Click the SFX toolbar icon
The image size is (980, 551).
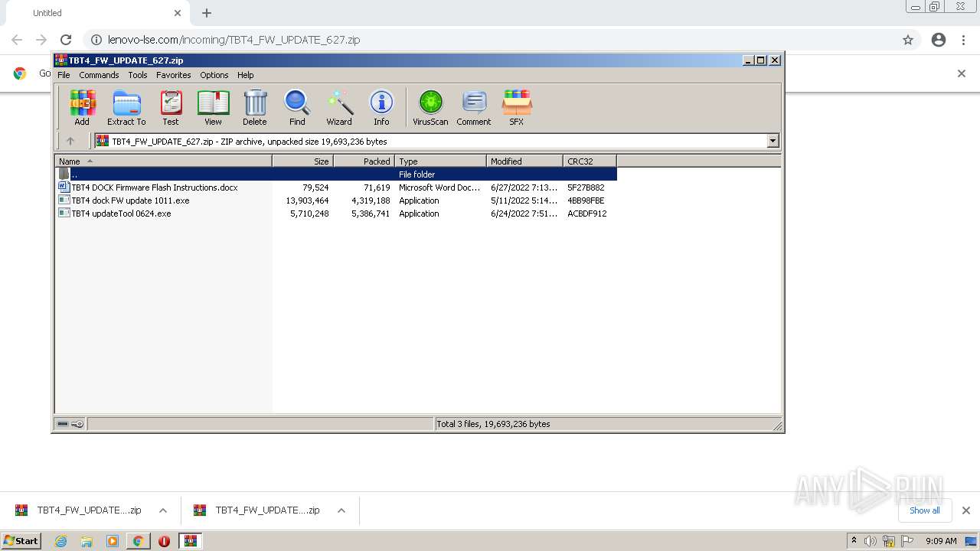[517, 107]
